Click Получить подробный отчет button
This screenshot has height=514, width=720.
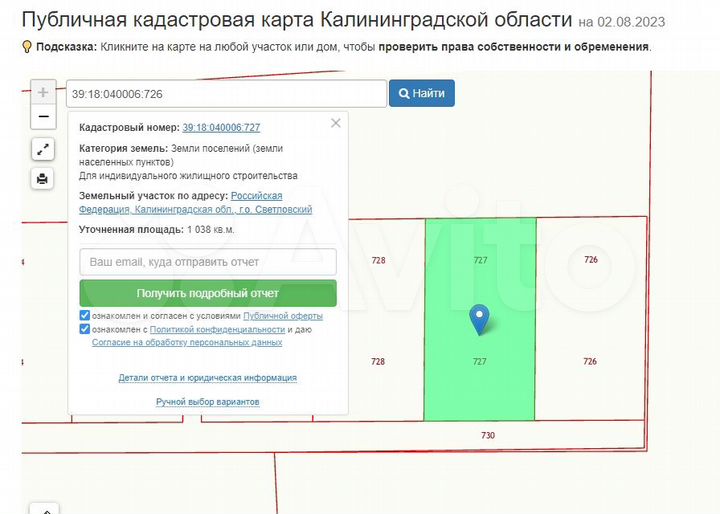[208, 293]
